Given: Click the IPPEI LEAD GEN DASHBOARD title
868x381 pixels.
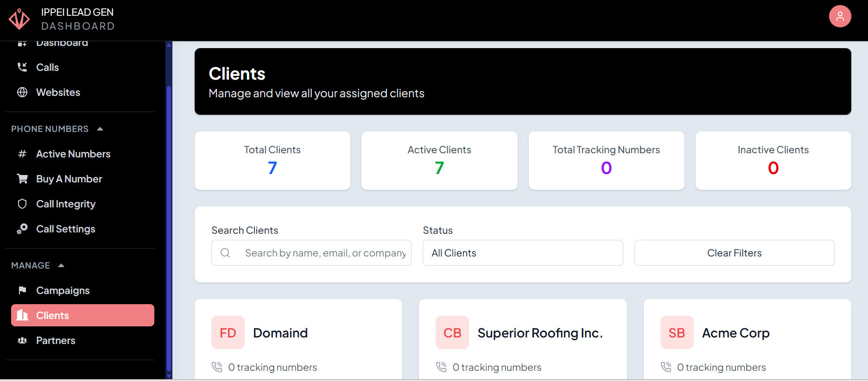Looking at the screenshot, I should 77,19.
